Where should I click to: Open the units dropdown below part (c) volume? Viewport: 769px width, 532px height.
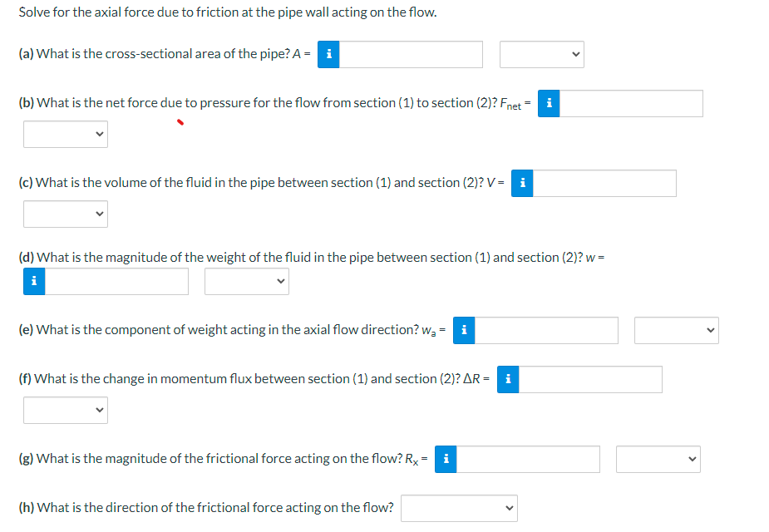tap(66, 214)
